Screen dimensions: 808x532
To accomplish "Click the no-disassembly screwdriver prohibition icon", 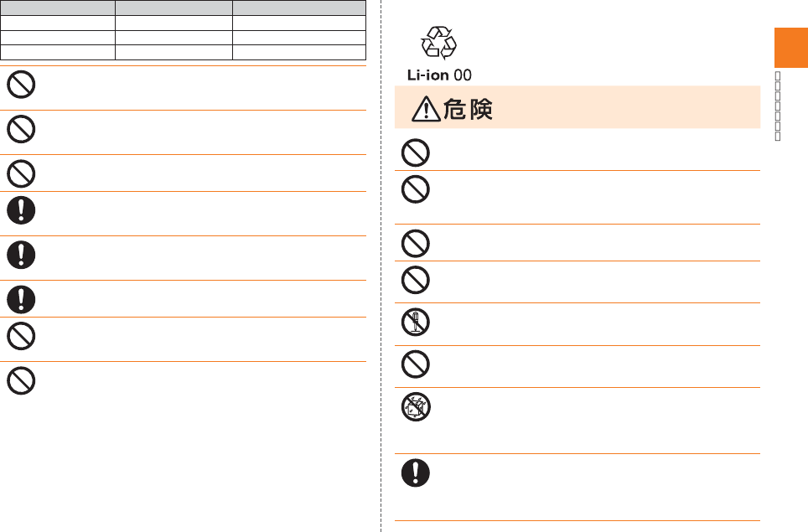I will point(416,323).
